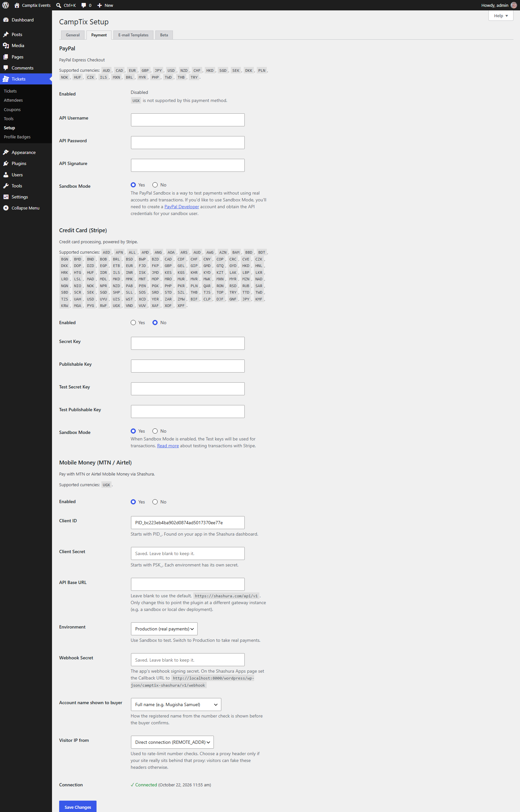Click the Settings sliders icon

pyautogui.click(x=6, y=197)
